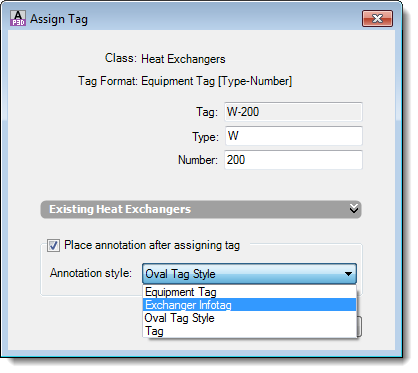This screenshot has height=373, width=418.
Task: Expand the Existing Heat Exchangers section bar
Action: click(x=201, y=209)
